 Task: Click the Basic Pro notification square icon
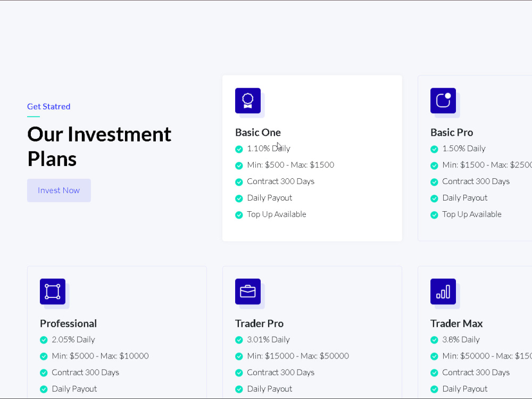[x=443, y=101]
